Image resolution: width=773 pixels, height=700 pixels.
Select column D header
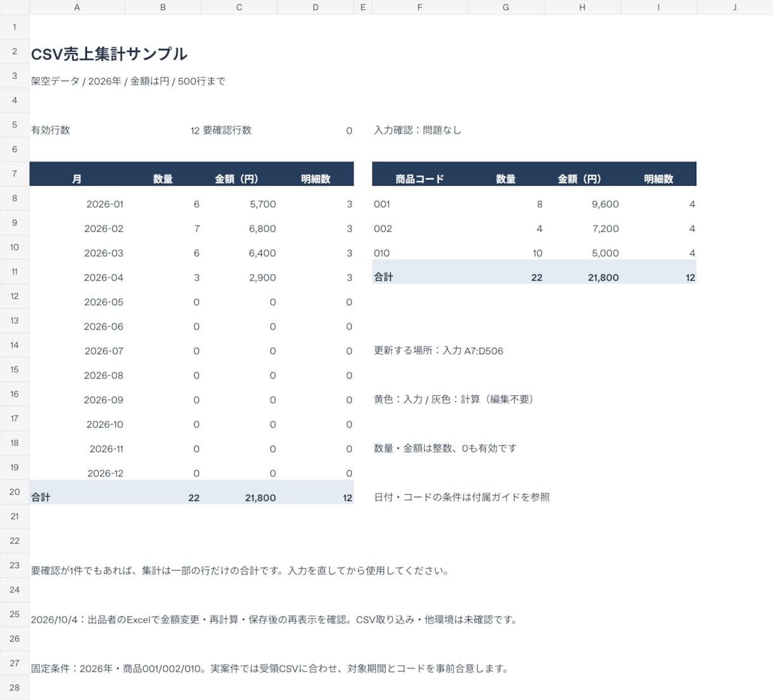point(316,7)
